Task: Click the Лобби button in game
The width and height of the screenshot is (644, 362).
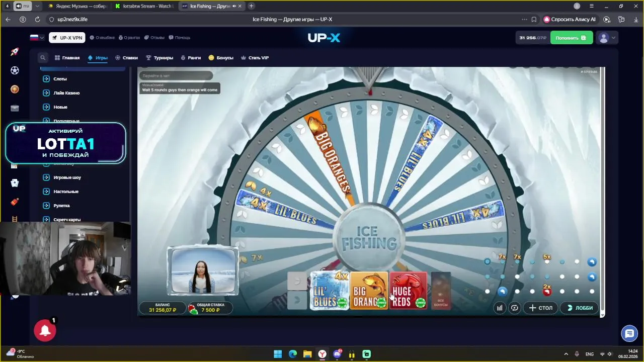Action: pos(580,308)
